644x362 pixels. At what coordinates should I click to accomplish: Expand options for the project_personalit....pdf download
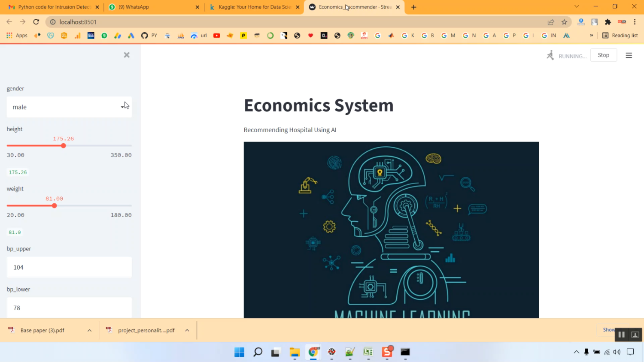click(x=187, y=330)
